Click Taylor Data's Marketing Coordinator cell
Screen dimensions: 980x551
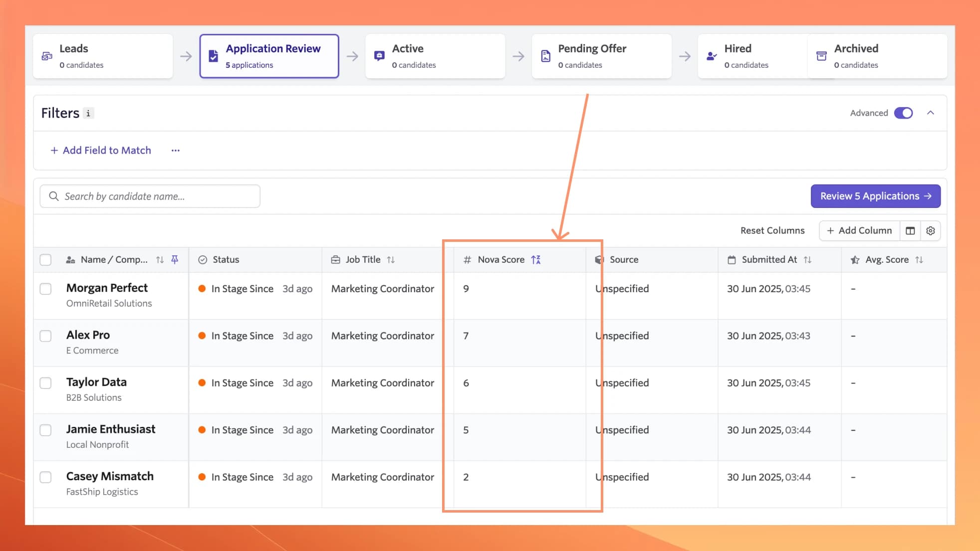[x=383, y=383]
